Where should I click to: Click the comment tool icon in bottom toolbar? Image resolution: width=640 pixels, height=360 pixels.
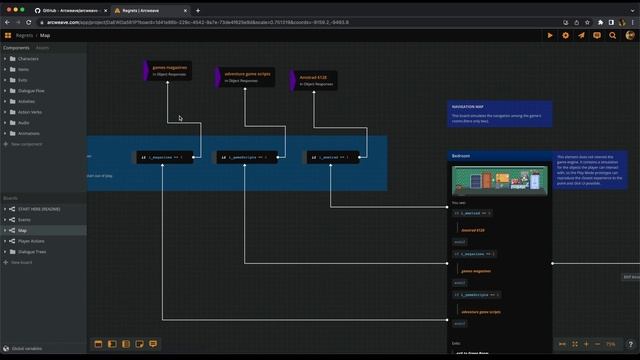[153, 344]
